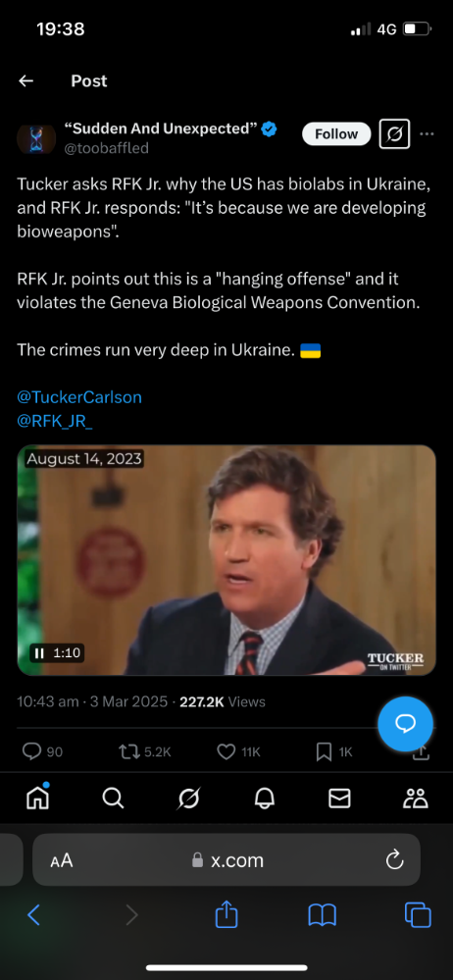Repost using the retweet icon 5.2K

tap(144, 751)
